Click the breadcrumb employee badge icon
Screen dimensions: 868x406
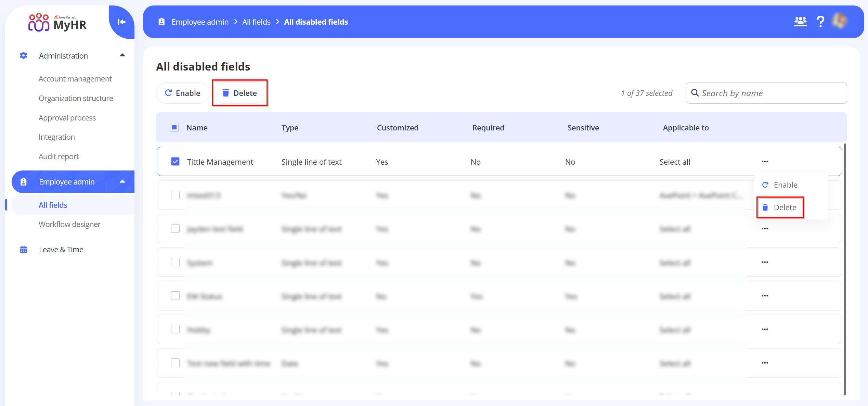161,22
